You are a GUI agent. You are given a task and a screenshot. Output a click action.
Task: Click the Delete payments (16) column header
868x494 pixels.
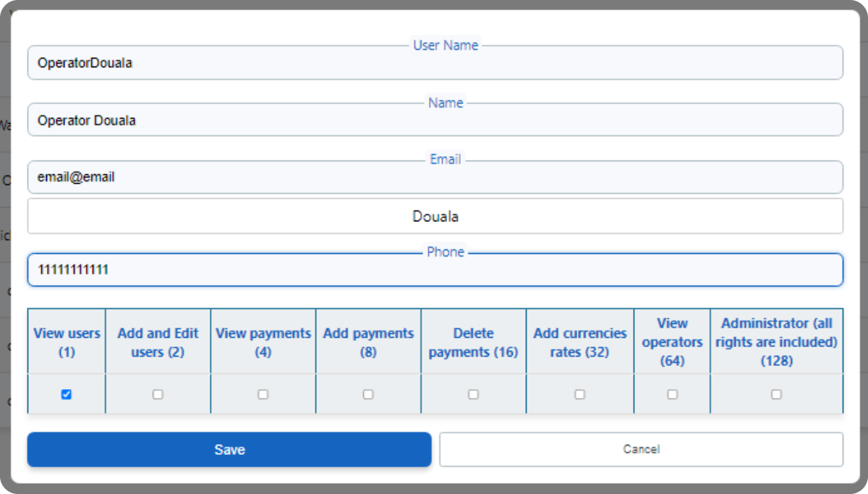tap(473, 343)
